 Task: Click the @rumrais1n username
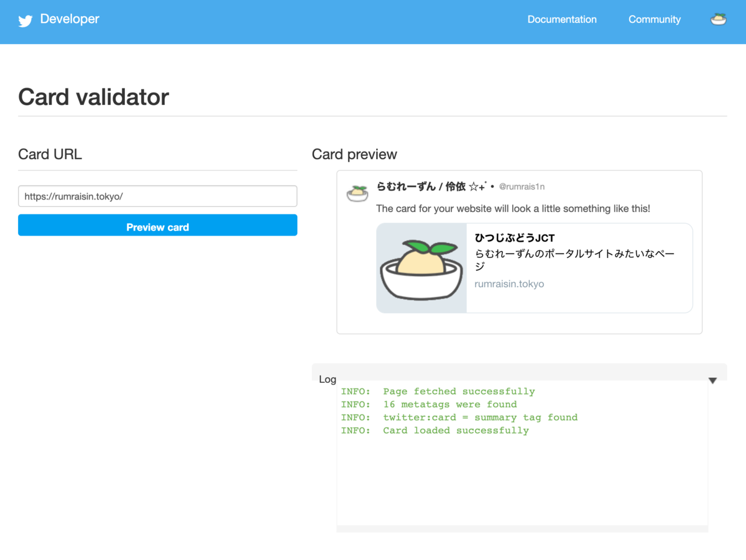click(522, 186)
